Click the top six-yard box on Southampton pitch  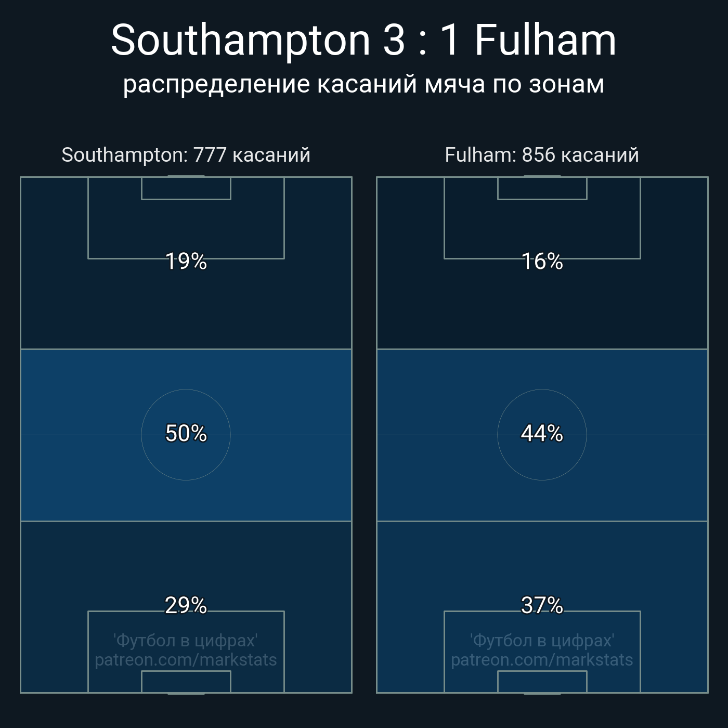pyautogui.click(x=186, y=188)
